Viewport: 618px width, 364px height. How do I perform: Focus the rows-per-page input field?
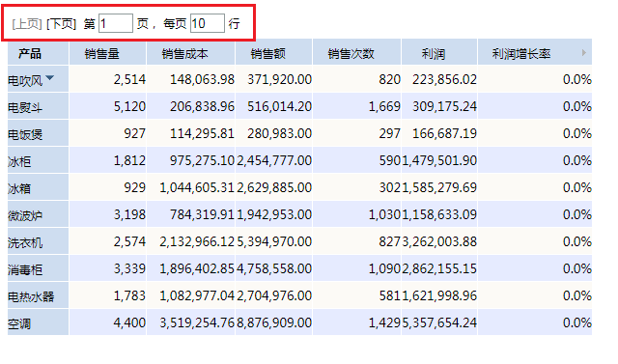coord(208,23)
